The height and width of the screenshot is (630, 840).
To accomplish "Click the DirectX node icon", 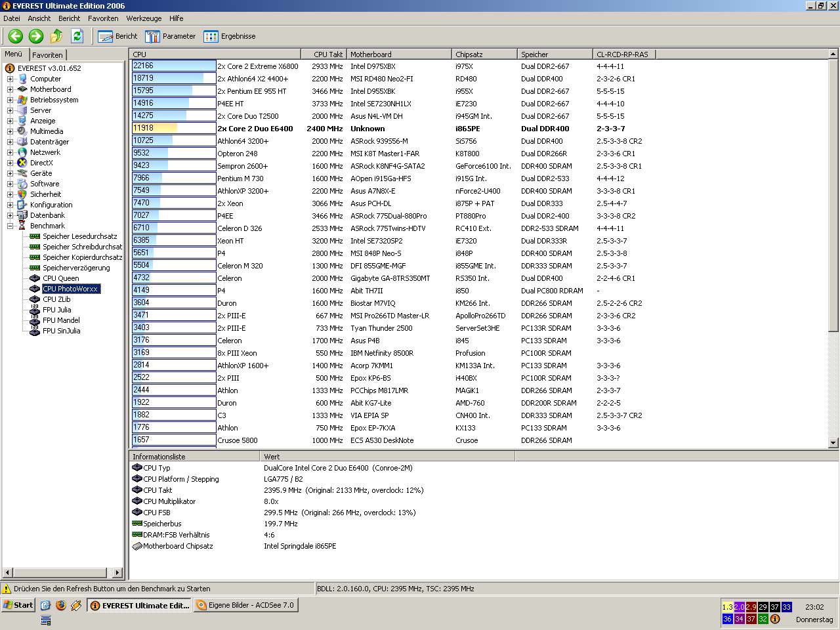I will click(22, 163).
